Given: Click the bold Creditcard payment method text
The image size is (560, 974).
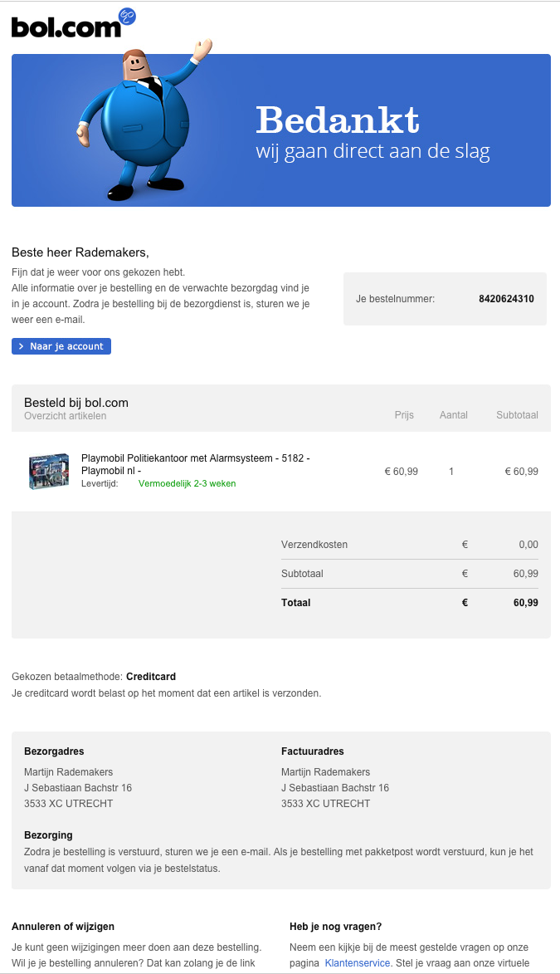Looking at the screenshot, I should (151, 677).
